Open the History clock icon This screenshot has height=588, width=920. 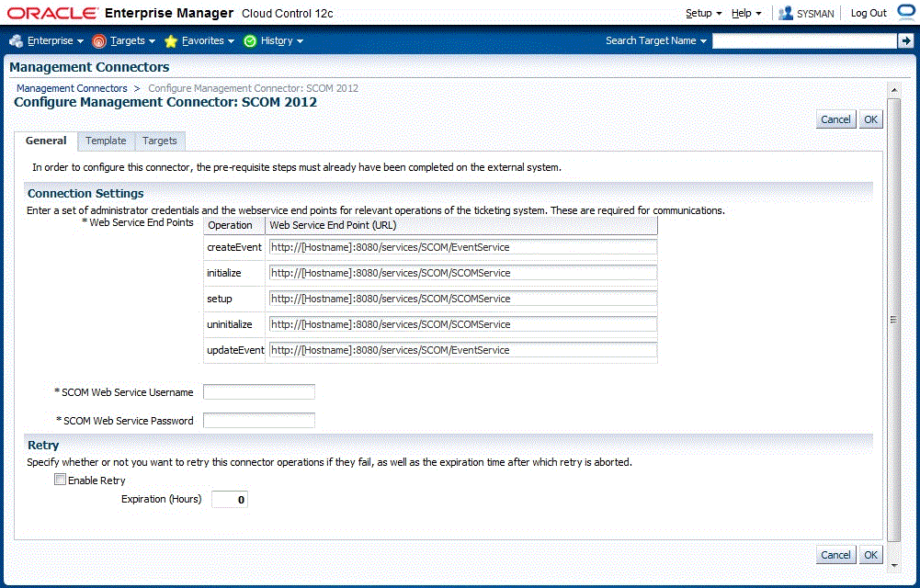[248, 40]
